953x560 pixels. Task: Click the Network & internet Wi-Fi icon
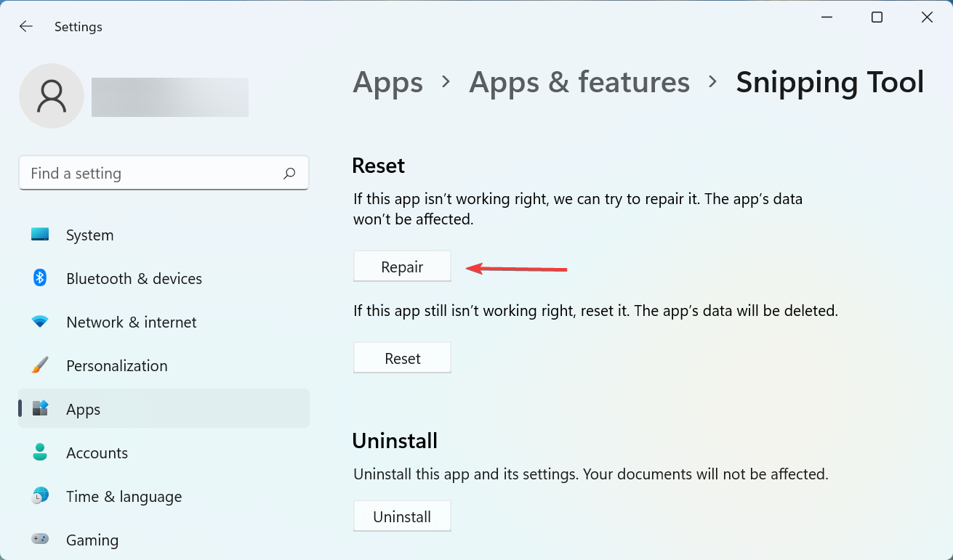coord(40,322)
